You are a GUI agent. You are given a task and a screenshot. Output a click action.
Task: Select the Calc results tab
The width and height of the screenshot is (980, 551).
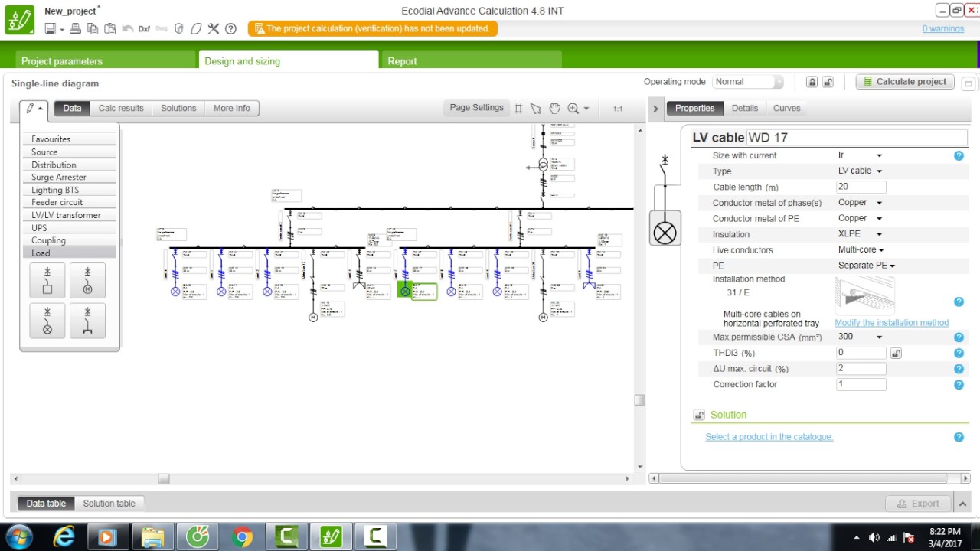coord(121,108)
